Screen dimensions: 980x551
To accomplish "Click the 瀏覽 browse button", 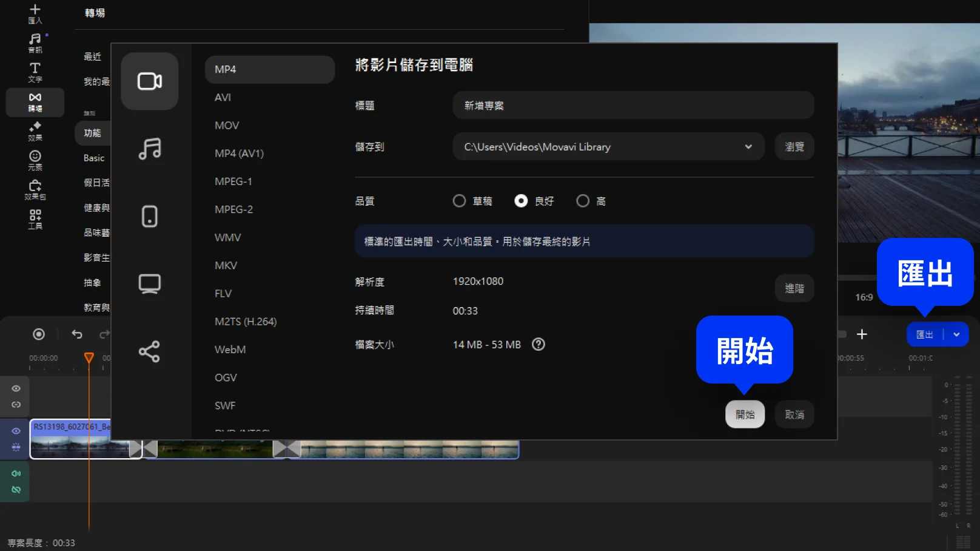I will point(794,147).
